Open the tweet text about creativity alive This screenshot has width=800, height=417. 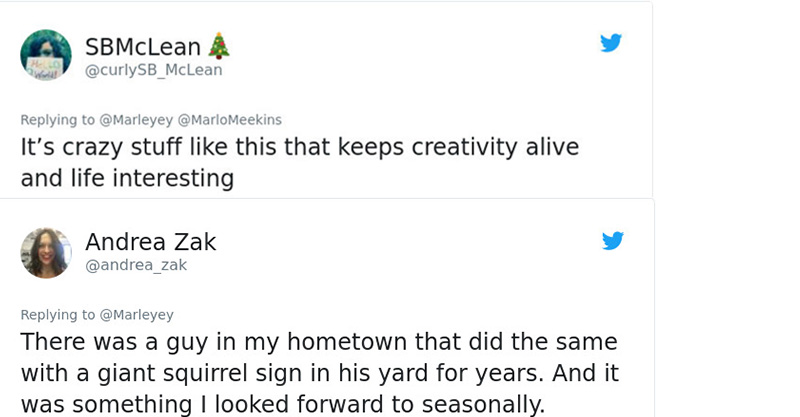point(300,147)
